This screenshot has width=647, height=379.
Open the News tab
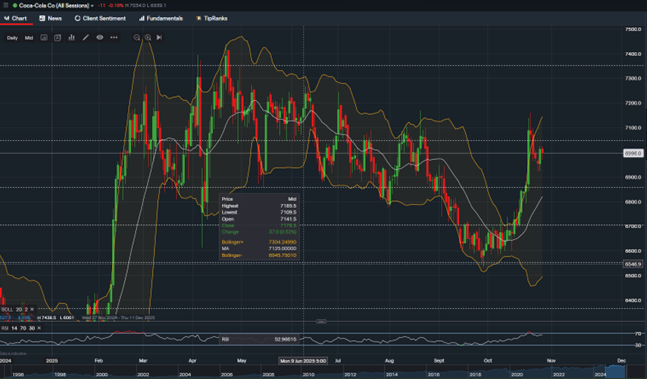[50, 18]
